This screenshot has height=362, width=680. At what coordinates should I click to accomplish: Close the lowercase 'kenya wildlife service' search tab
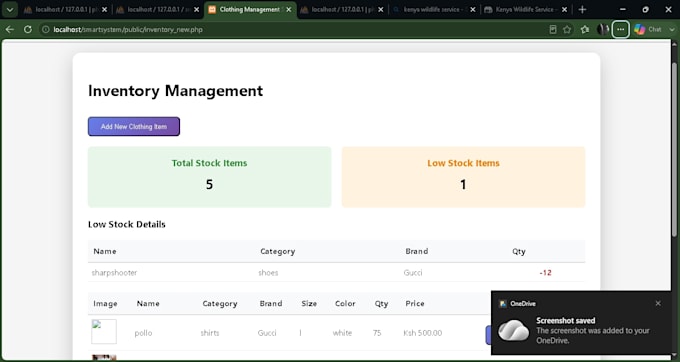click(473, 10)
